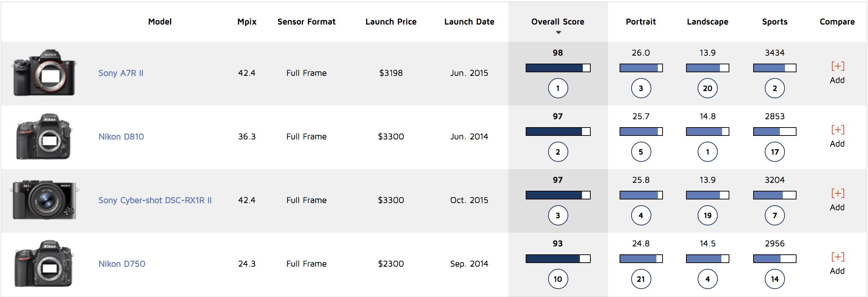868x297 pixels.
Task: Sort the table by Launch Price header
Action: 391,22
